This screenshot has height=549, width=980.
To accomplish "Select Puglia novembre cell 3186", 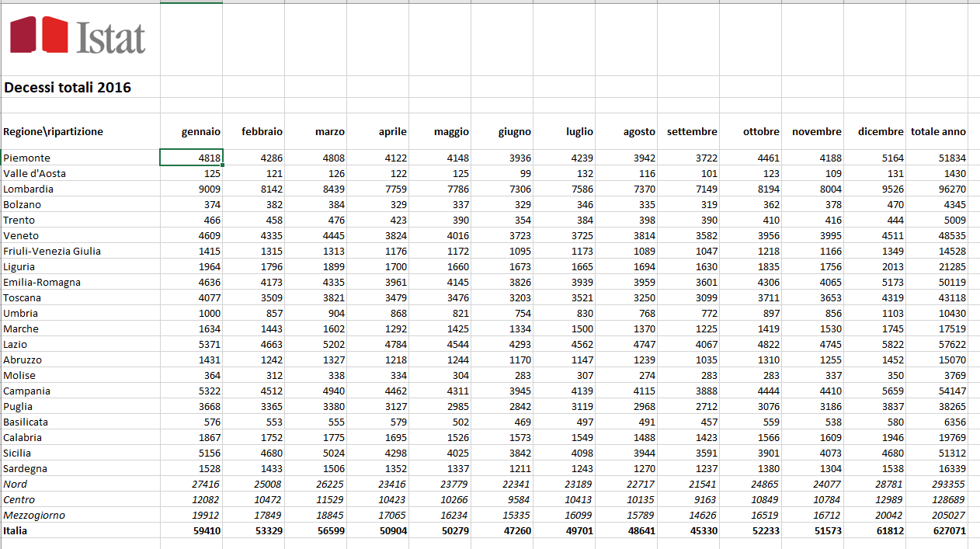I will tap(812, 406).
